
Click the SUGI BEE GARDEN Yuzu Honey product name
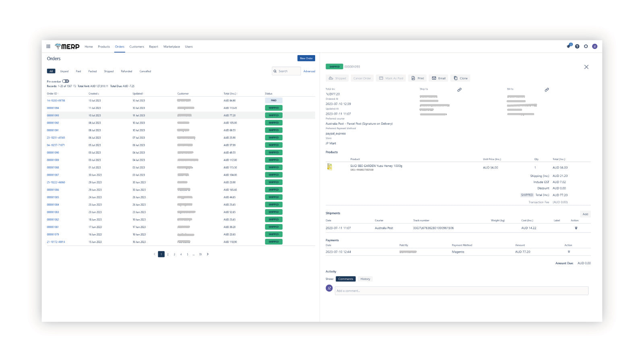[x=376, y=166]
